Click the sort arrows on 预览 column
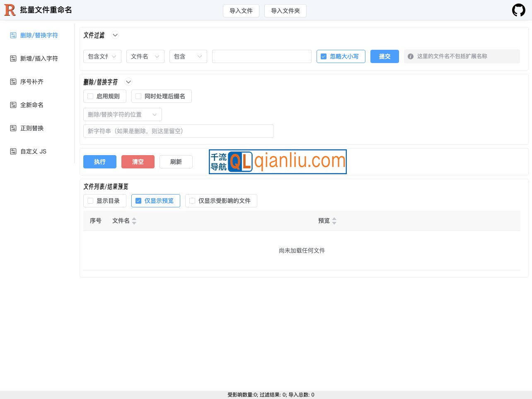Screen dimensions: 532x399 (x=334, y=221)
